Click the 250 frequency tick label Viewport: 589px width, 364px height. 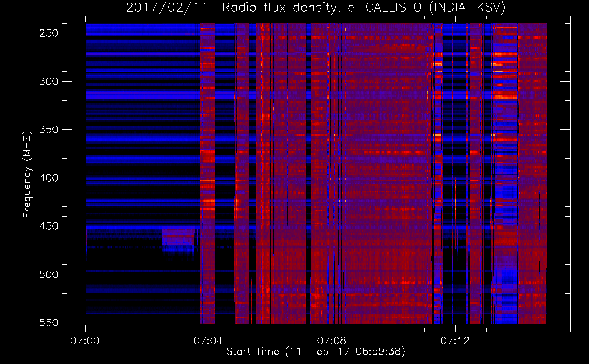pyautogui.click(x=49, y=33)
